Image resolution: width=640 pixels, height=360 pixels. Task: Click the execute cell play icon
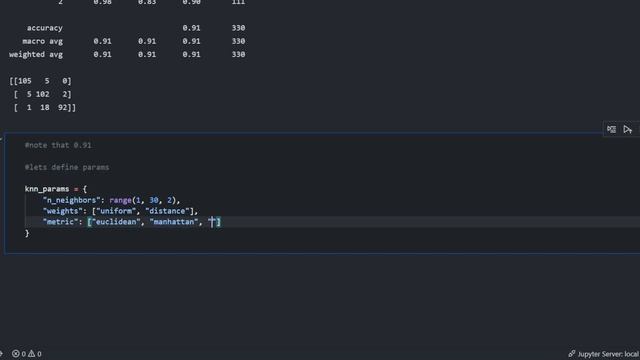627,129
